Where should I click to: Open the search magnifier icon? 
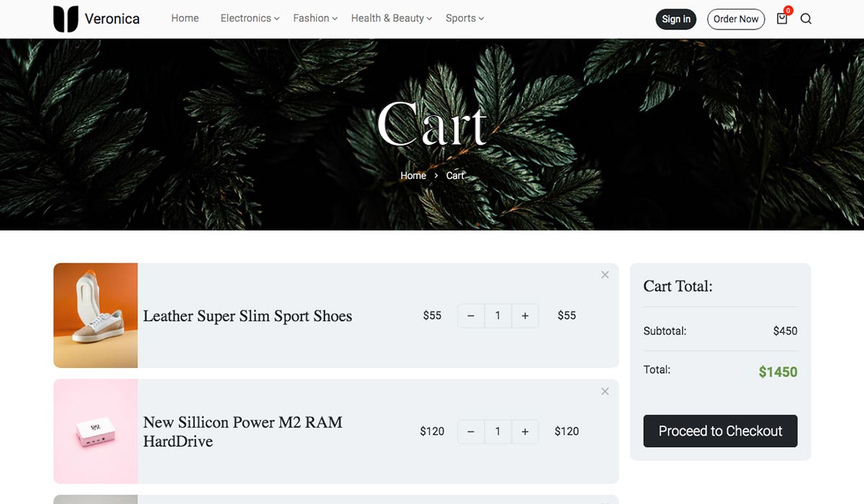[806, 19]
